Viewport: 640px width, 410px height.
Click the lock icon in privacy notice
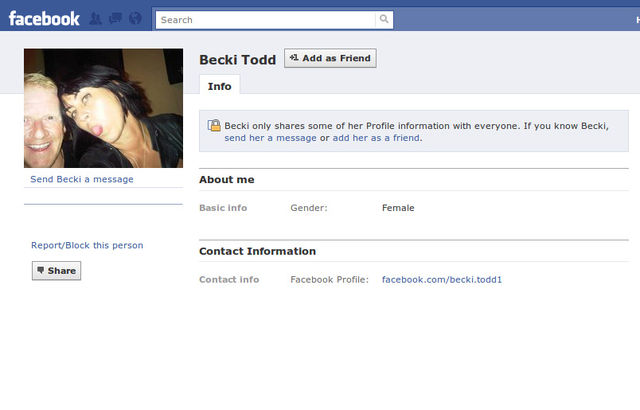pyautogui.click(x=213, y=125)
